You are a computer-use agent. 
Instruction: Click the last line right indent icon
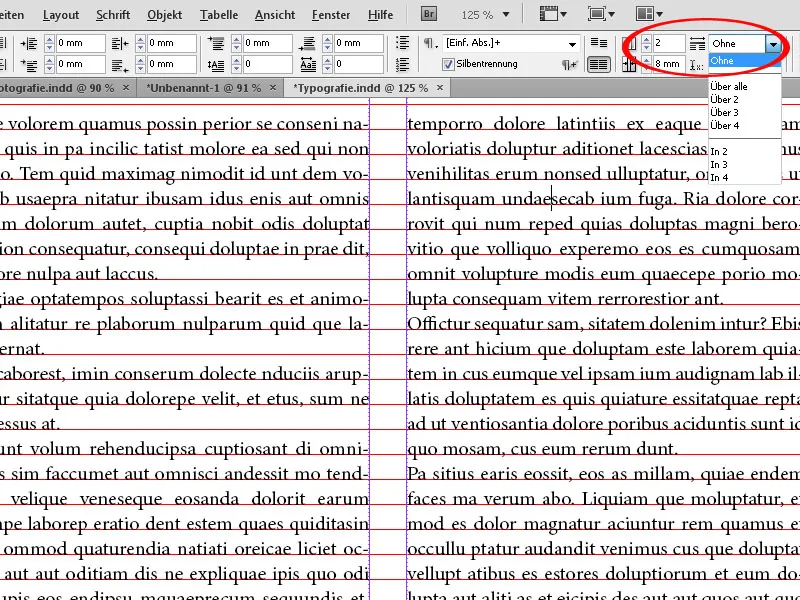(x=120, y=65)
